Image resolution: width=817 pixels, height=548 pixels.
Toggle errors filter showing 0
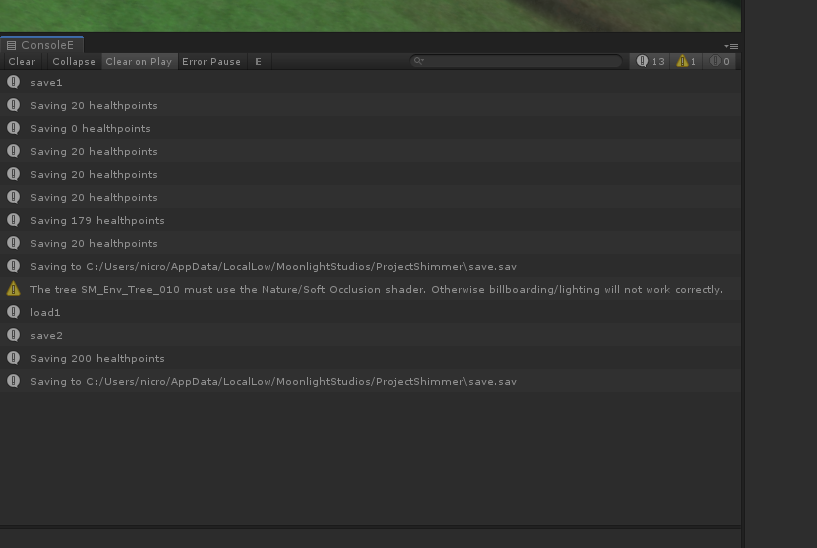(x=720, y=61)
